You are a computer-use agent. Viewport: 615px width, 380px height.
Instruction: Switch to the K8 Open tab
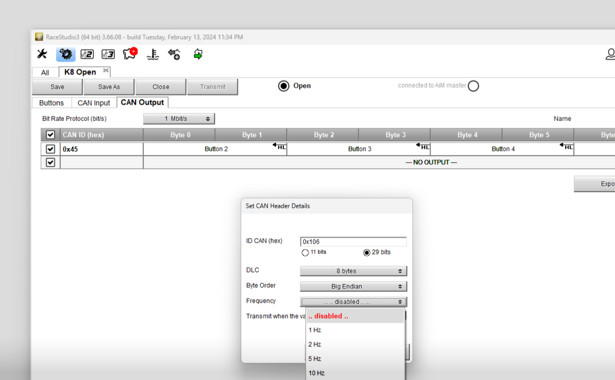tap(80, 72)
